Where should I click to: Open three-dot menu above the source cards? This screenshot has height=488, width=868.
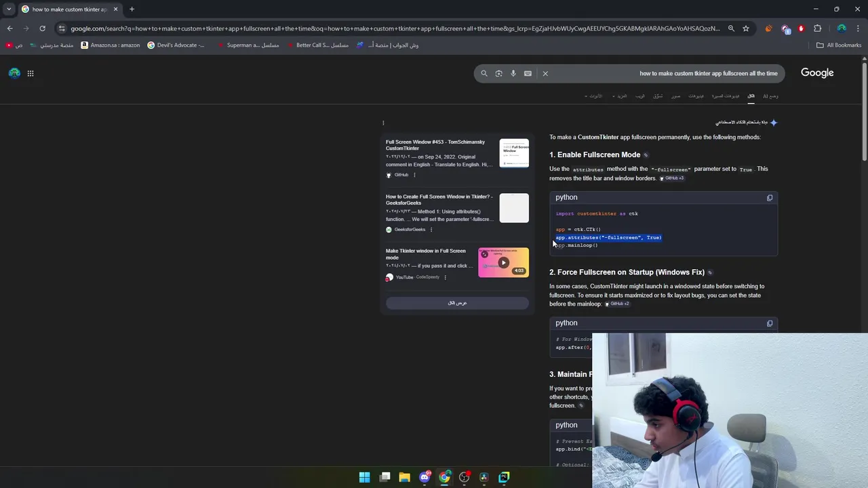coord(383,123)
